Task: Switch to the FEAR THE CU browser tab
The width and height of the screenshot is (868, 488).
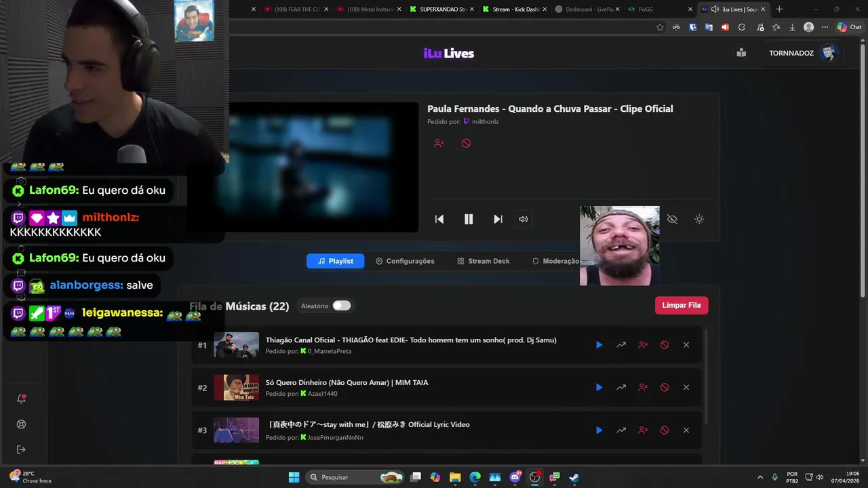Action: [x=296, y=9]
